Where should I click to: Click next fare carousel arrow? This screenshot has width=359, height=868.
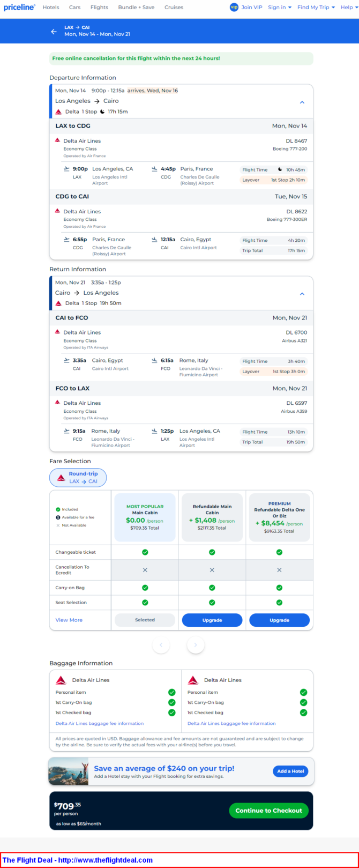pyautogui.click(x=196, y=644)
